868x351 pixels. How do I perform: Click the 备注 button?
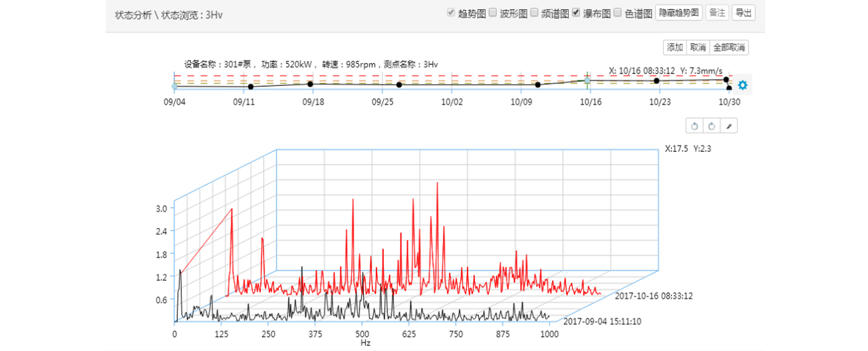(717, 13)
